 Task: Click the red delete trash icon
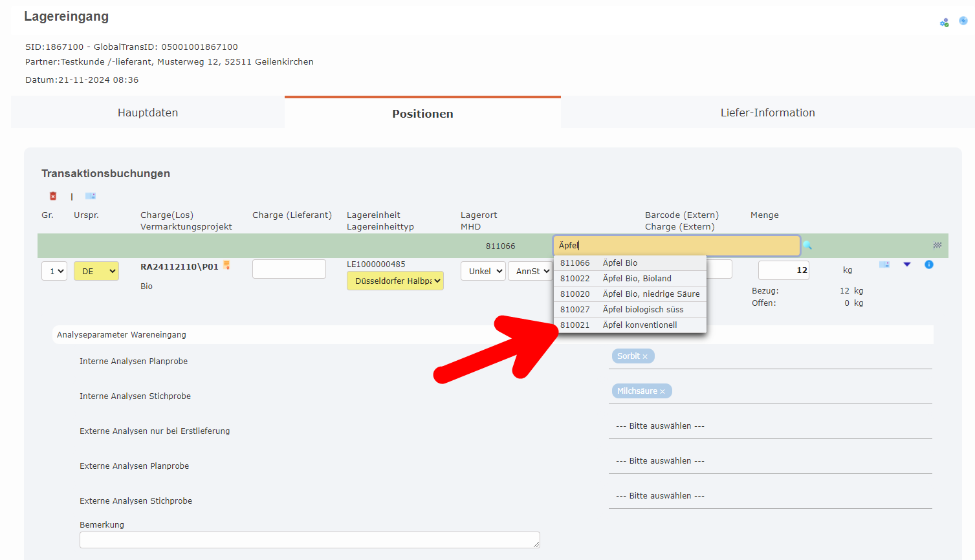(53, 196)
